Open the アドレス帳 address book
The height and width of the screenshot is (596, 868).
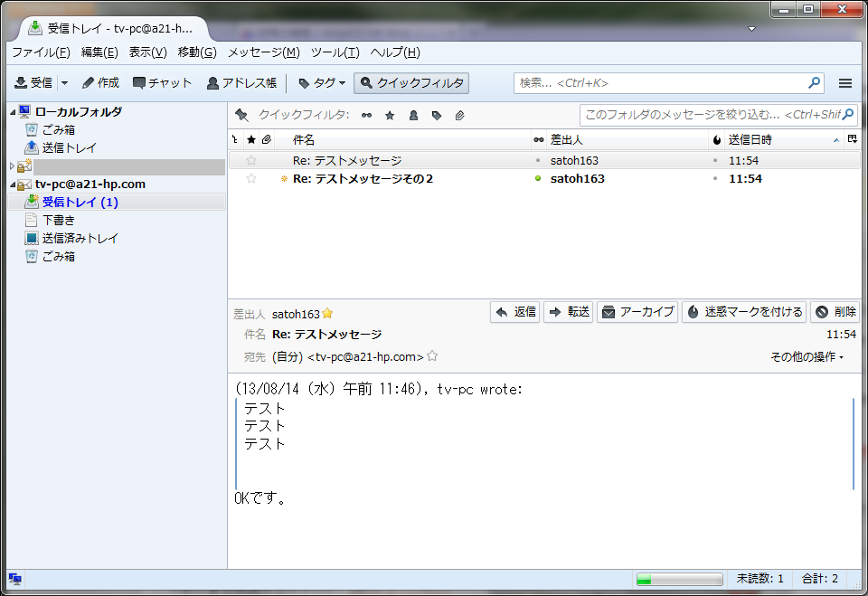(241, 83)
